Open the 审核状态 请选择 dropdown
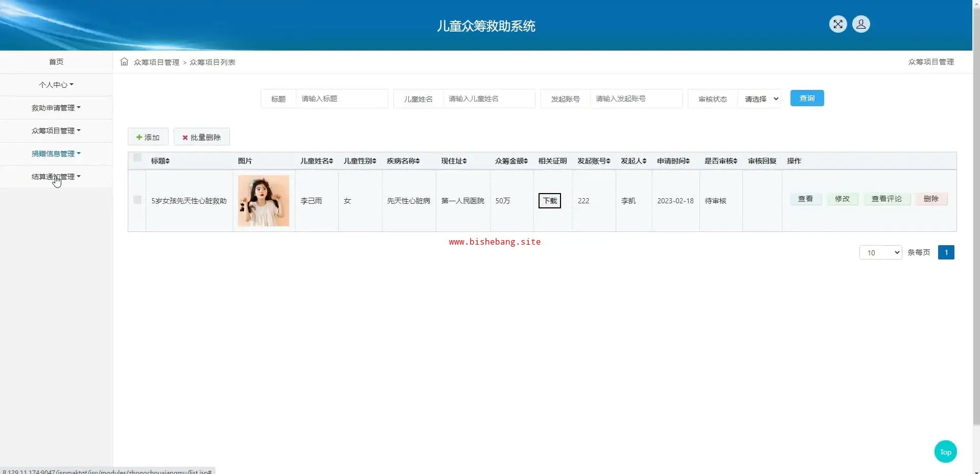 point(761,99)
